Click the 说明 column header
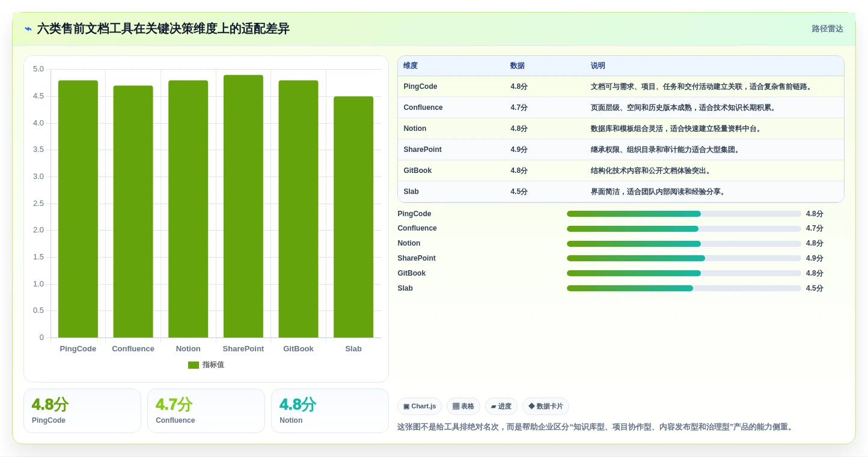The image size is (868, 457). 598,66
